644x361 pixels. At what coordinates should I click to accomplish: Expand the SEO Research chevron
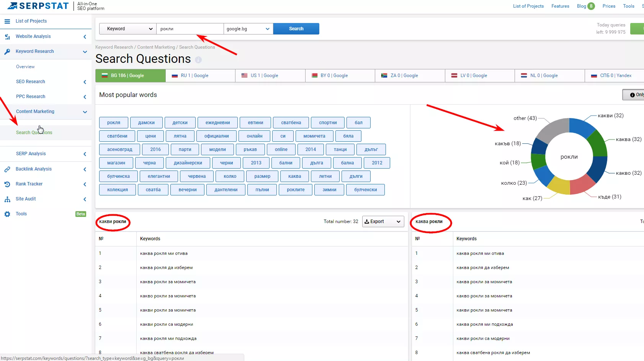pos(85,82)
